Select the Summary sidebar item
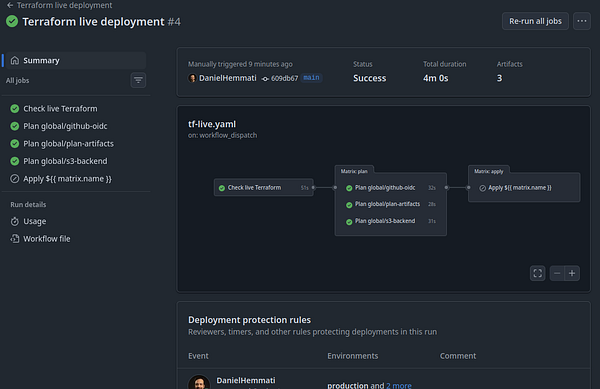600x389 pixels. 76,60
